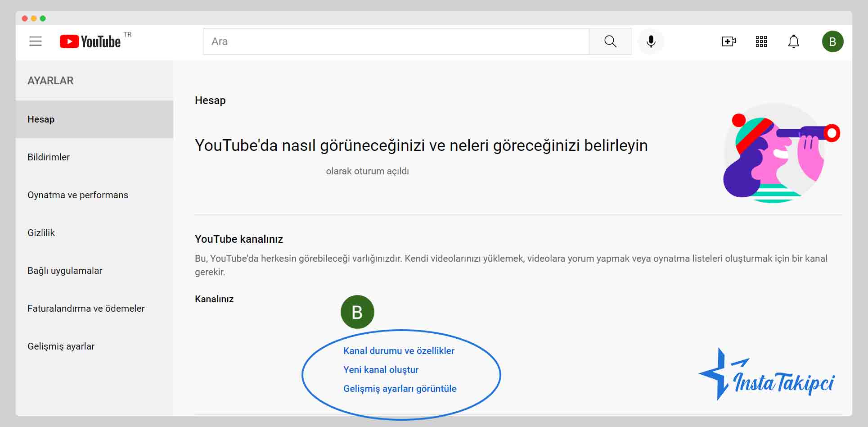Click the AYARLAR sidebar title
This screenshot has width=868, height=427.
pyautogui.click(x=50, y=81)
